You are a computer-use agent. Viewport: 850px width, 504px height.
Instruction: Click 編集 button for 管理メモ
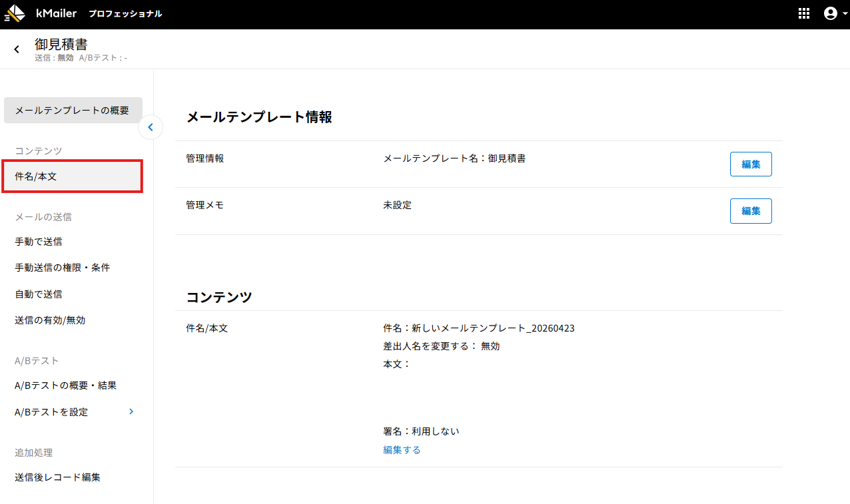tap(751, 210)
